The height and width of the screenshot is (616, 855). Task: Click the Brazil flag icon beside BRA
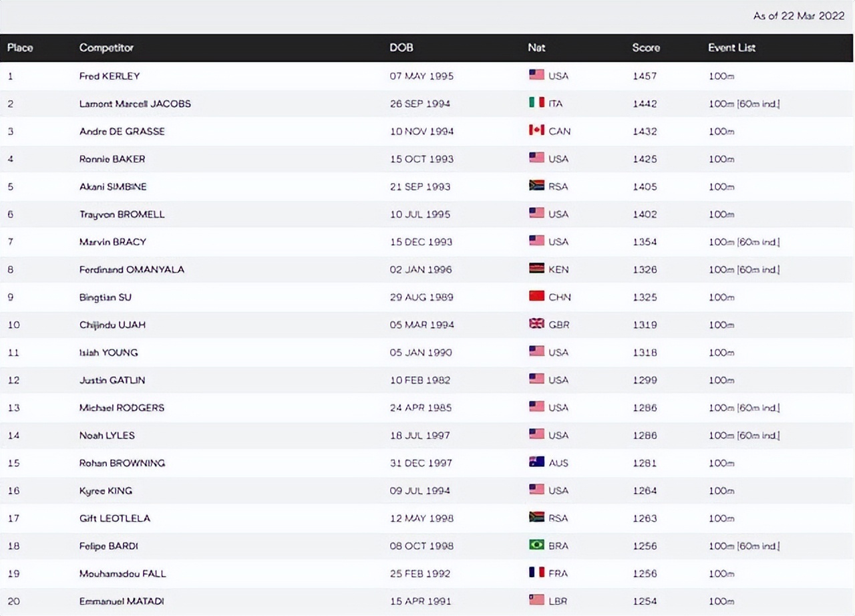point(536,545)
